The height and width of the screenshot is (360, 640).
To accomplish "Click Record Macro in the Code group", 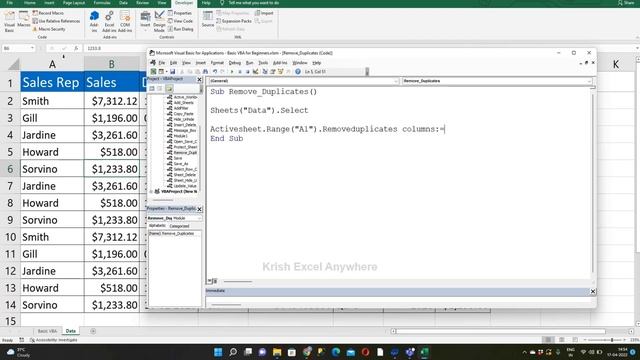I will [x=48, y=13].
